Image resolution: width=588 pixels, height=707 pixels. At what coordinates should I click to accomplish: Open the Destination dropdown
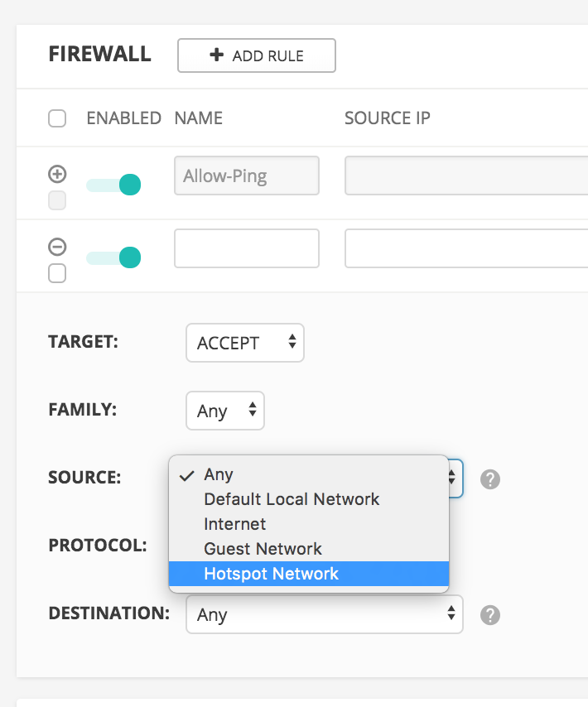tap(325, 614)
